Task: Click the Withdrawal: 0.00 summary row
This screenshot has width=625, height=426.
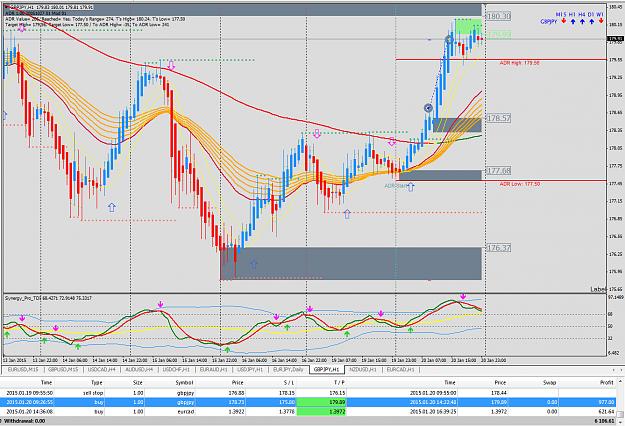Action: pos(309,421)
